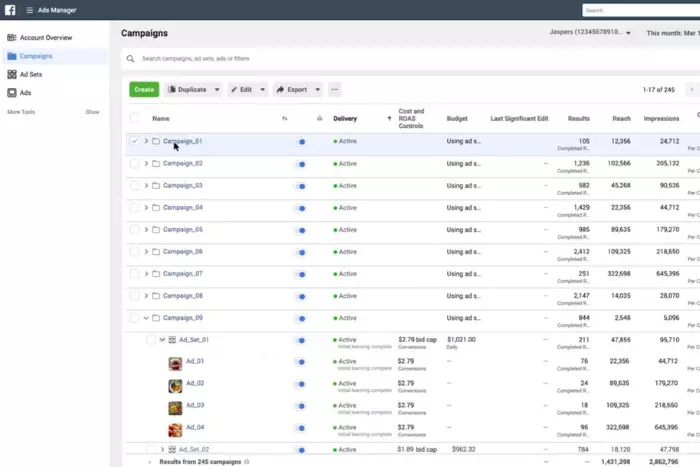Image resolution: width=700 pixels, height=467 pixels.
Task: Click the Budget column header
Action: pos(457,118)
